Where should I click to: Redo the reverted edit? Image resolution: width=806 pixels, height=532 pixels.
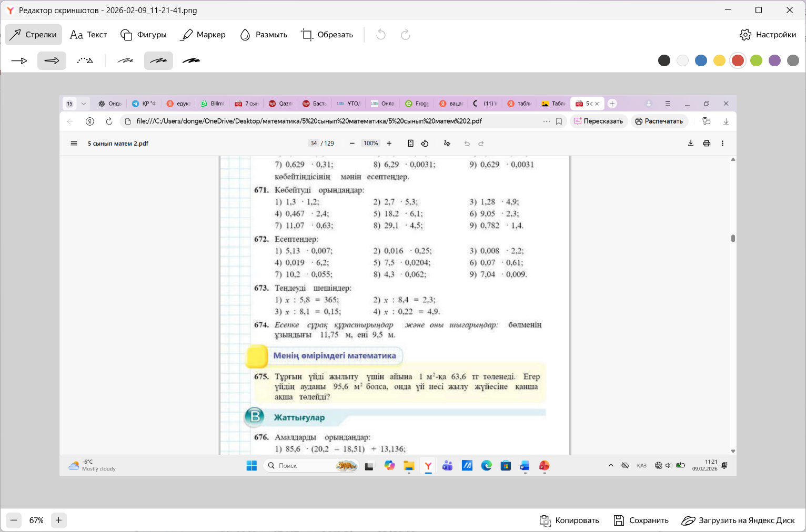click(x=405, y=35)
